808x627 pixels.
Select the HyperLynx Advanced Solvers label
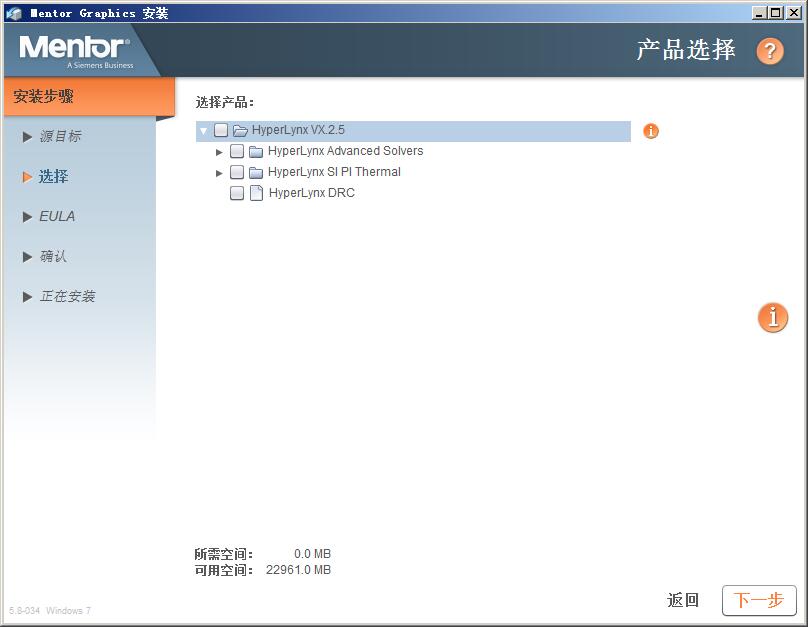click(345, 151)
